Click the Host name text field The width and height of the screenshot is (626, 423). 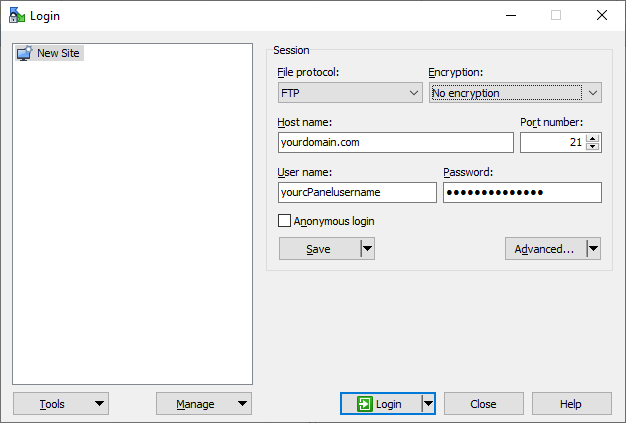tap(395, 143)
